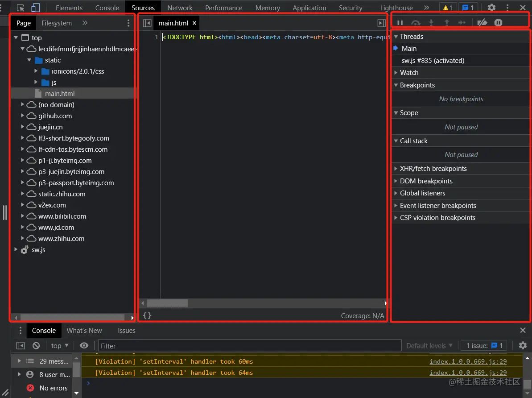Click inside the console Filter field
Image resolution: width=532 pixels, height=398 pixels.
pos(250,346)
